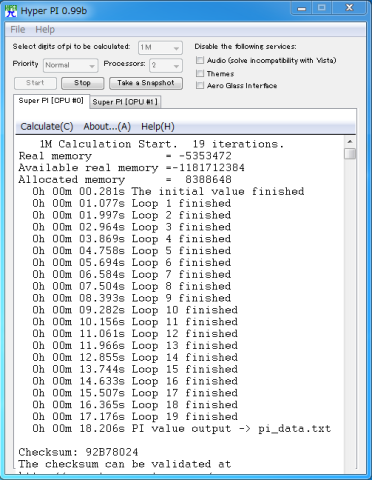
Task: Click the 'Loop 19 finished' line
Action: [135, 417]
